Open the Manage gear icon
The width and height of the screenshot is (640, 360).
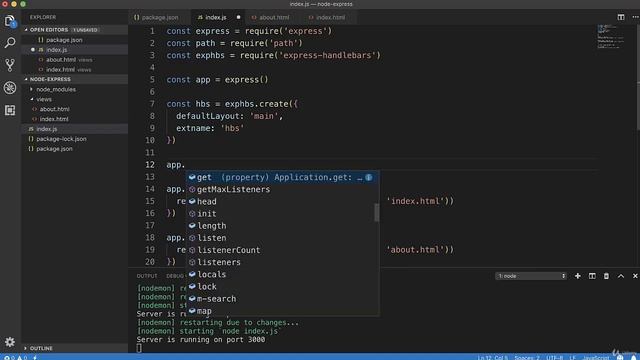pyautogui.click(x=10, y=342)
